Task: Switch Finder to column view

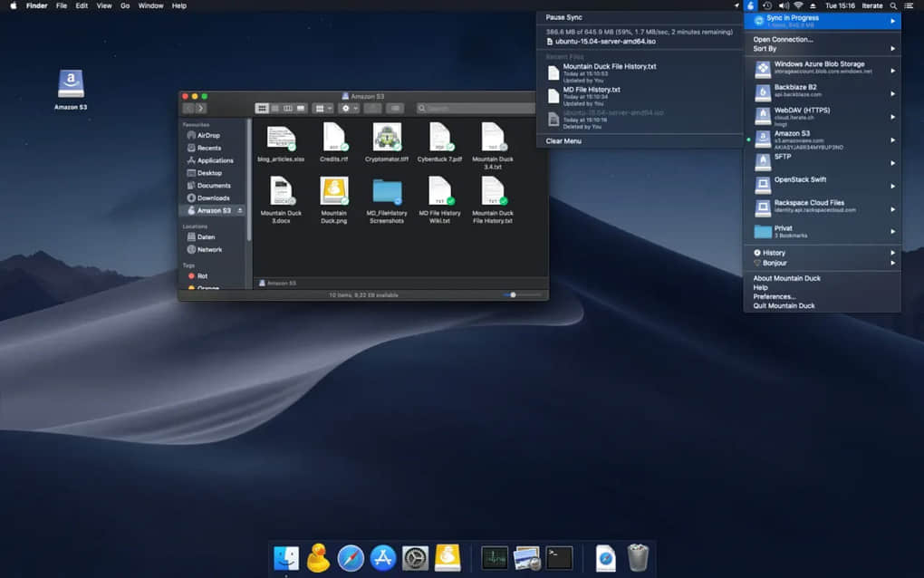Action: click(288, 108)
